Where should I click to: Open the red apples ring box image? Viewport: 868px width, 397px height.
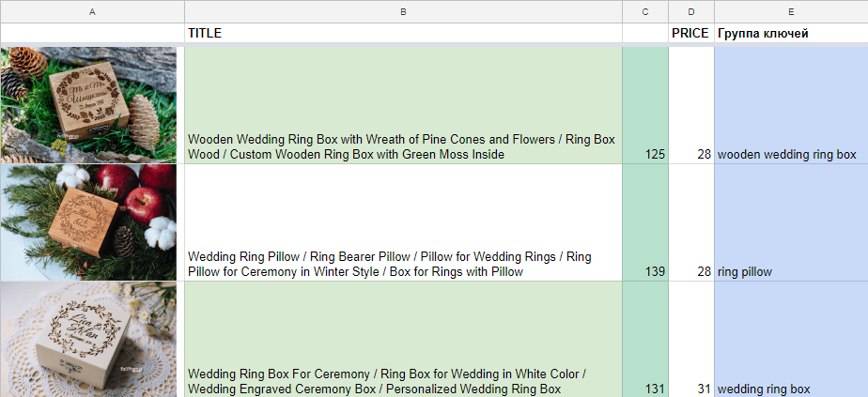click(88, 222)
